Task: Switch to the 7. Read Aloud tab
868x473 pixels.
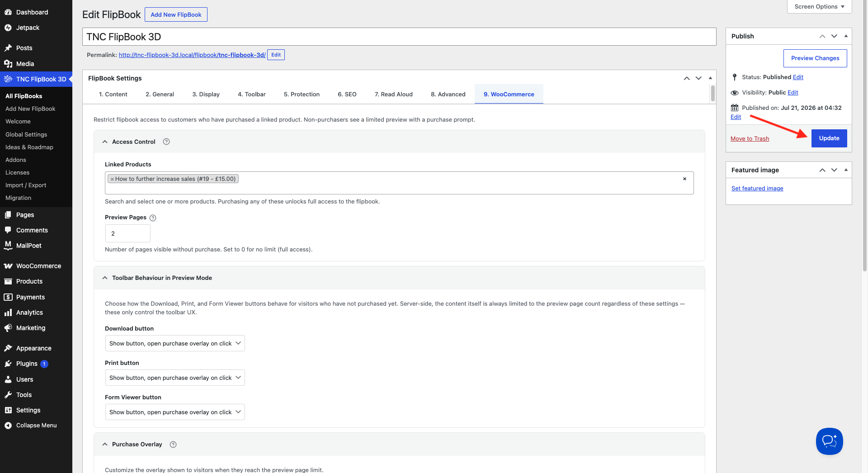Action: [x=394, y=94]
